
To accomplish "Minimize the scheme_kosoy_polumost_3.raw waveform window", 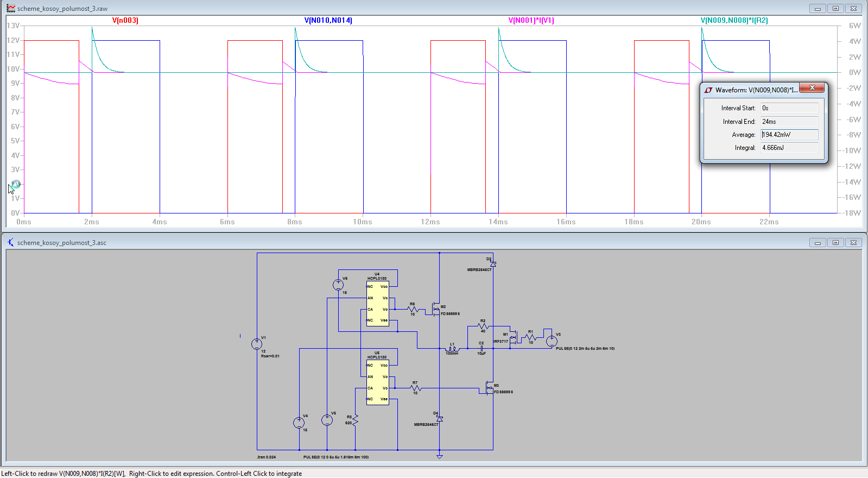I will (818, 9).
